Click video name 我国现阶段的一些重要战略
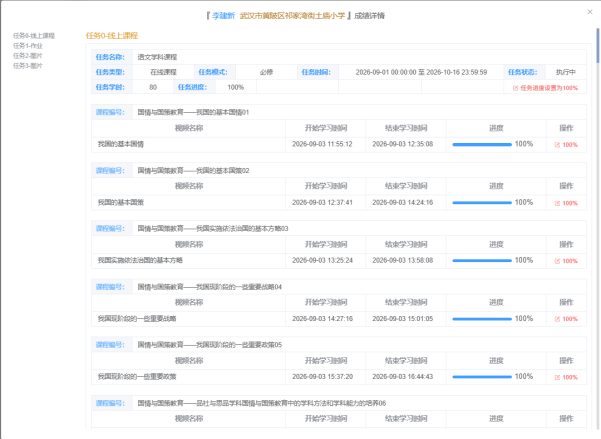Image resolution: width=601 pixels, height=439 pixels. tap(137, 319)
